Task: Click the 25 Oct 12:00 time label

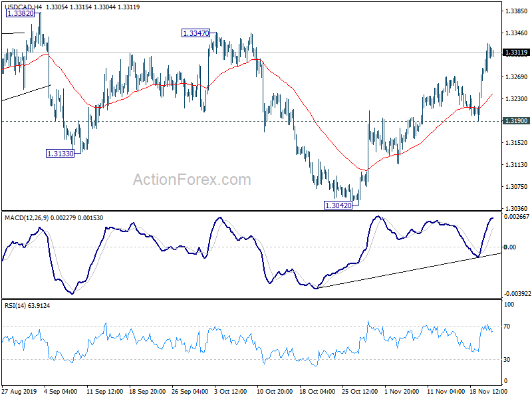Action: click(360, 391)
